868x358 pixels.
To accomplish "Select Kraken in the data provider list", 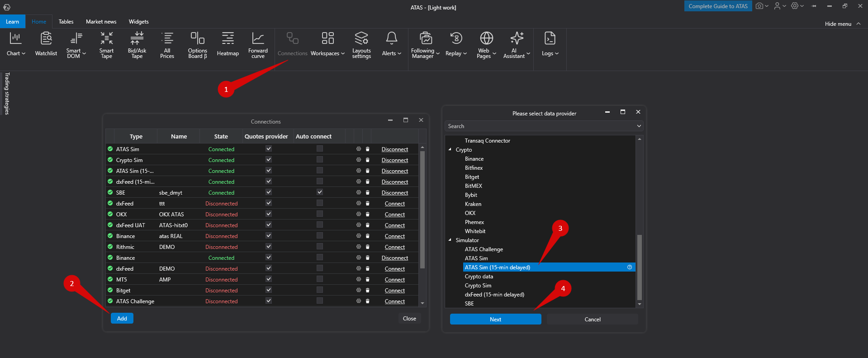I will point(473,204).
